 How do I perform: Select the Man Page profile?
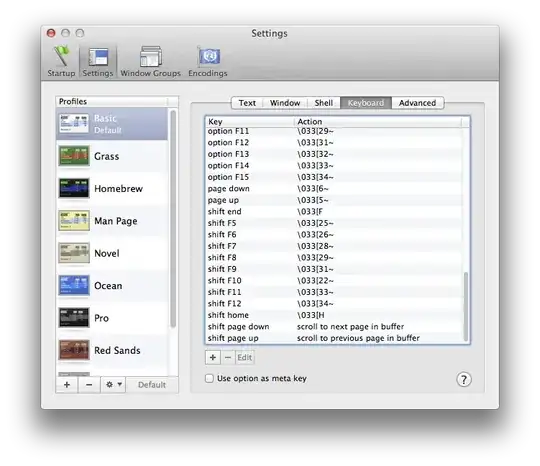[x=112, y=221]
